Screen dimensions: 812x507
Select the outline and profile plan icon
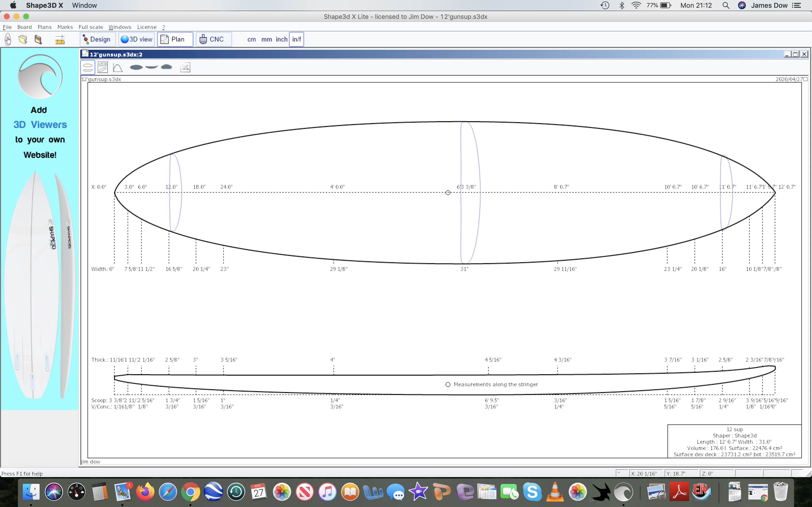(x=87, y=67)
